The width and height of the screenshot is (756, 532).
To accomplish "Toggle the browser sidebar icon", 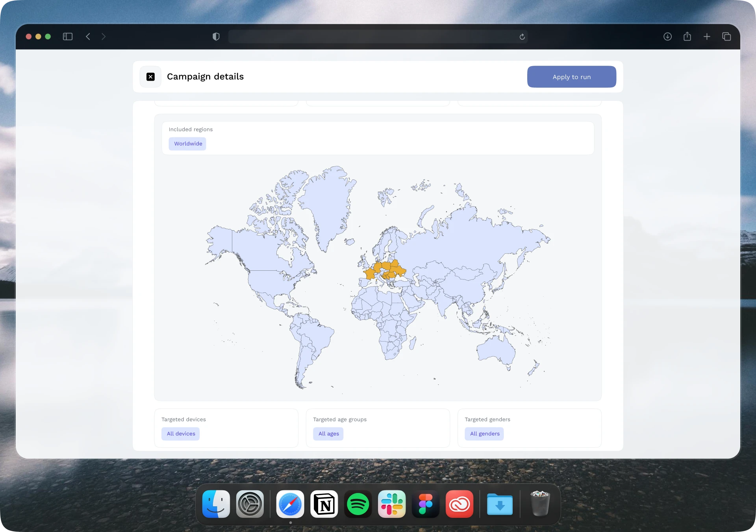I will coord(68,37).
